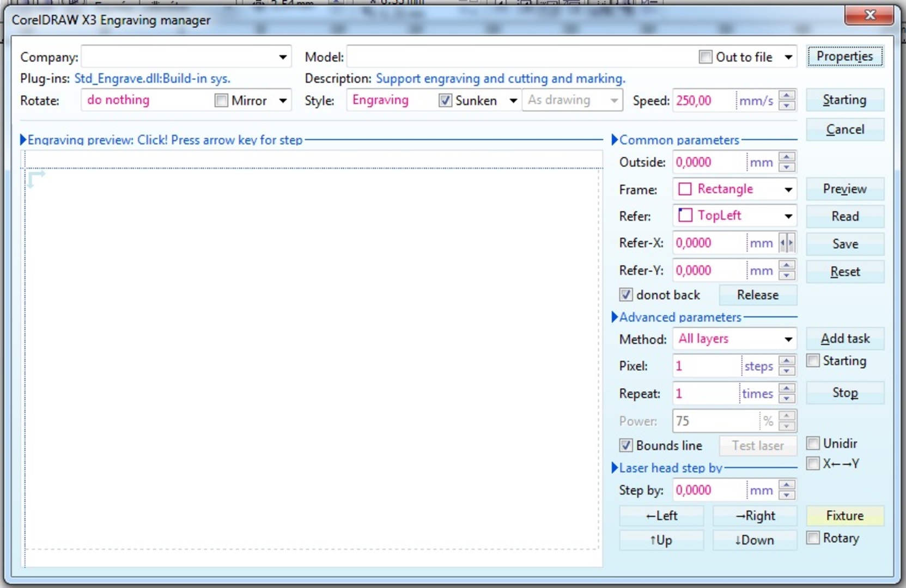906x588 pixels.
Task: Click the Add task button
Action: (x=845, y=339)
